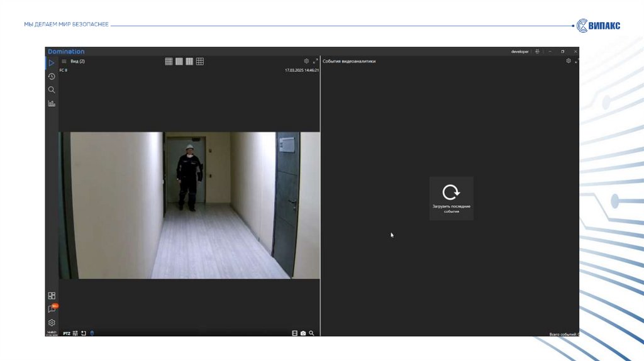Click the Всего событий counter text
This screenshot has height=361, width=644.
(564, 335)
